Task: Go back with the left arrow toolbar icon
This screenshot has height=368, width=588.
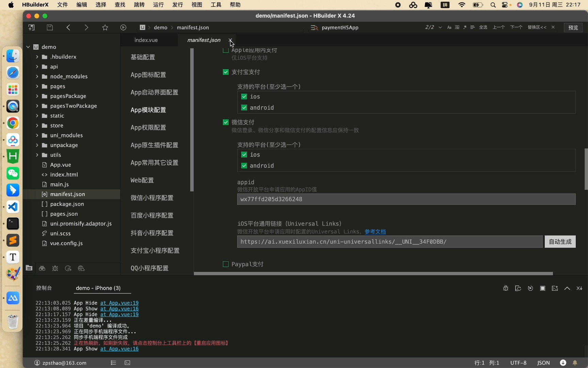Action: (x=68, y=28)
